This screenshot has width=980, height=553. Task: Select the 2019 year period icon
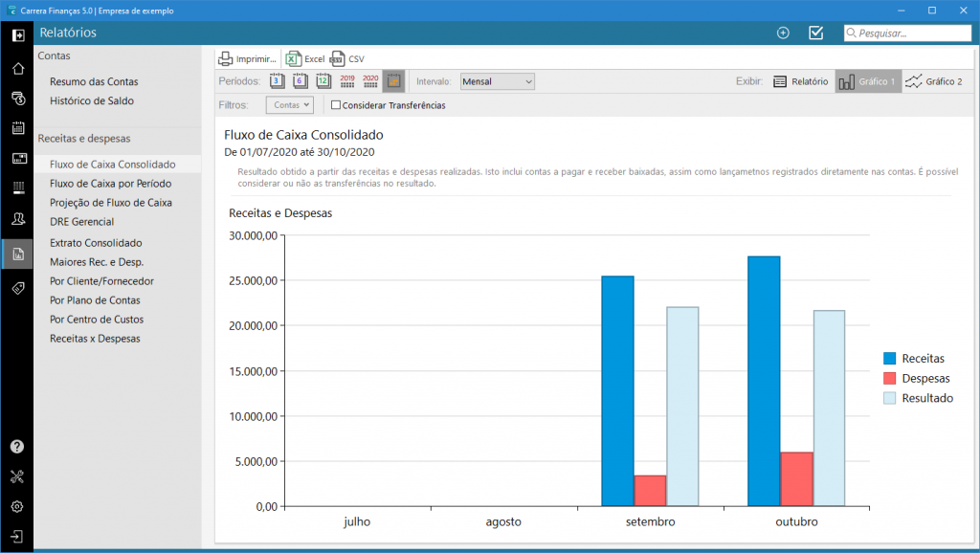[346, 81]
